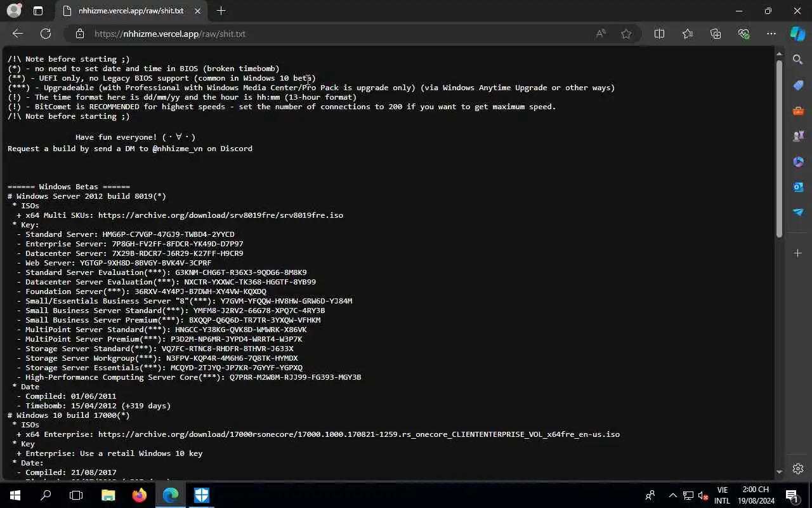This screenshot has height=508, width=812.
Task: Open sidebar Search
Action: coord(798,60)
